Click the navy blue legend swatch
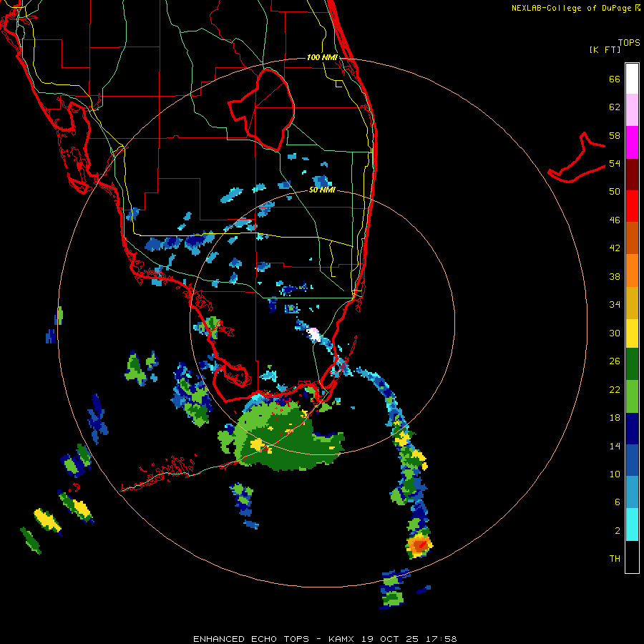 pyautogui.click(x=632, y=429)
